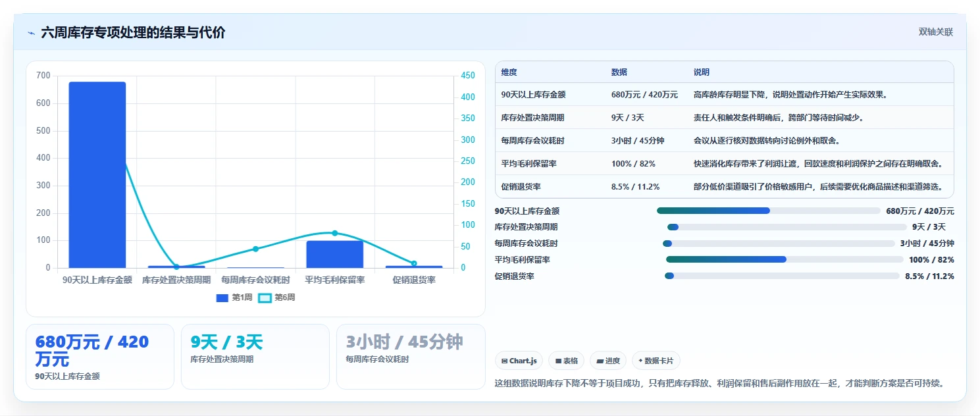
Task: Click line data point above 平均毛利保留率
Action: click(x=335, y=233)
